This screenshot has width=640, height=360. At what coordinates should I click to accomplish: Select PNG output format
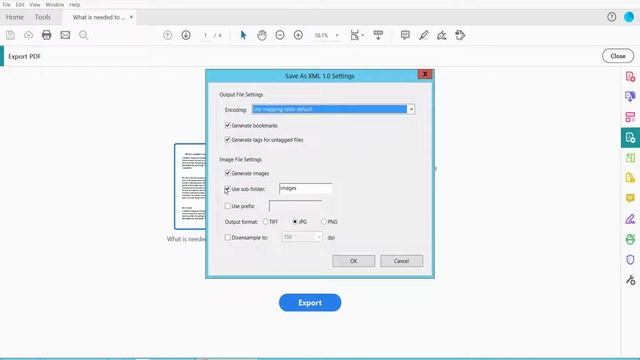coord(324,222)
